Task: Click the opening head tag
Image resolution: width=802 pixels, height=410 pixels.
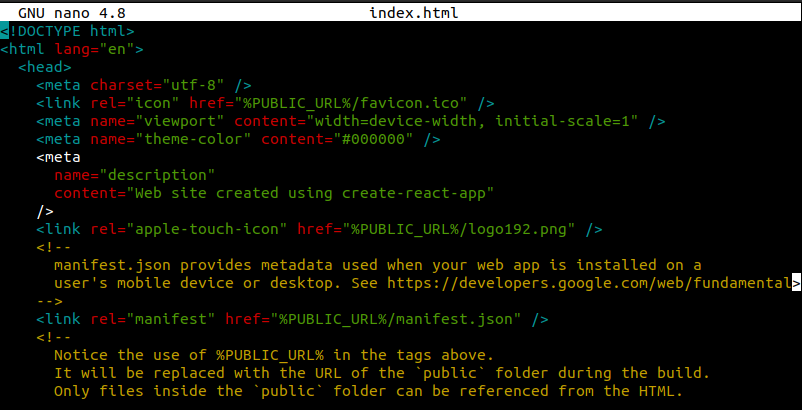Action: click(x=45, y=67)
